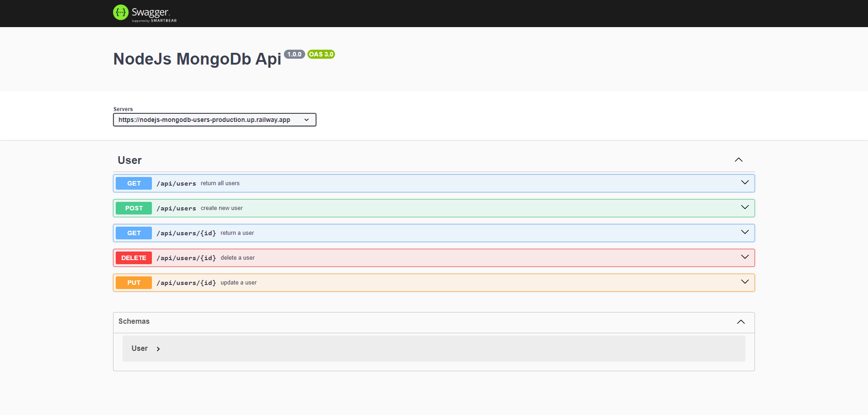Click the PUT method badge

point(134,283)
